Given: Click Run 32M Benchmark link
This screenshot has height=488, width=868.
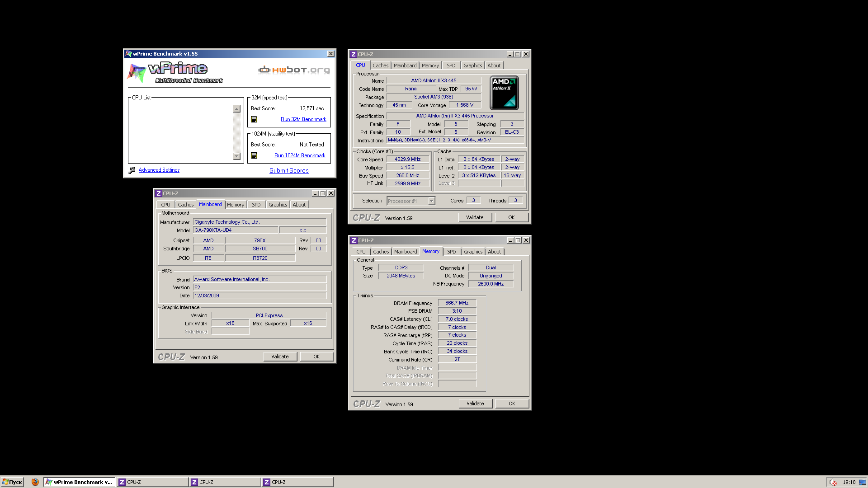Looking at the screenshot, I should [x=303, y=119].
